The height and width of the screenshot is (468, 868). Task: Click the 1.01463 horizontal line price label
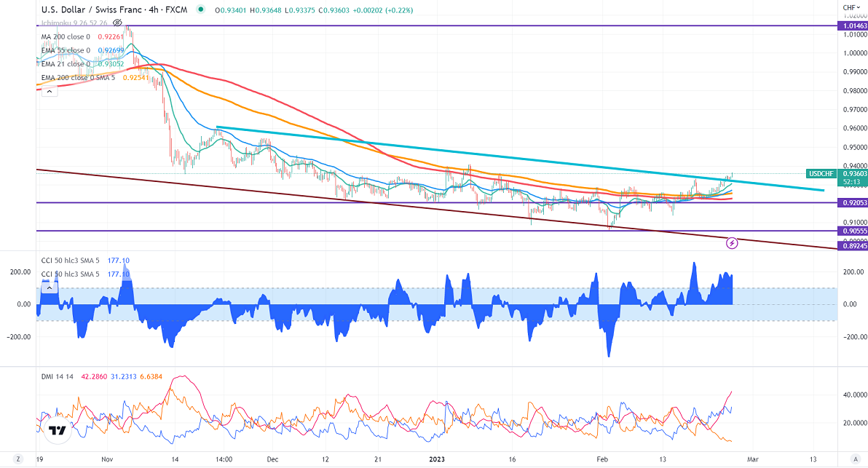coord(851,25)
